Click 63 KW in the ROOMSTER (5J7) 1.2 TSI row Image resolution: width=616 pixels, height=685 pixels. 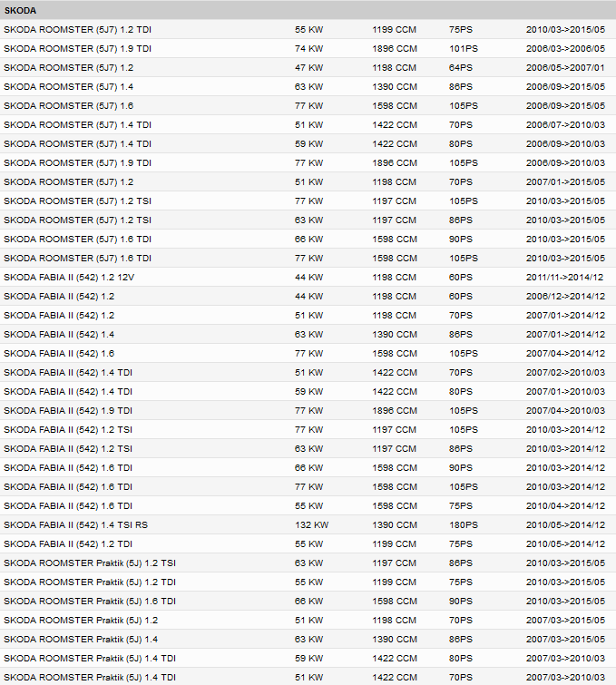308,220
